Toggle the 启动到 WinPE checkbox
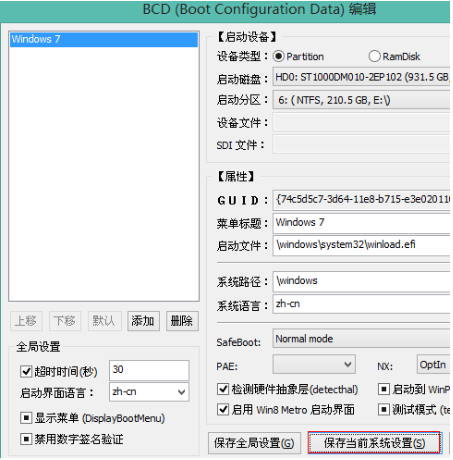The width and height of the screenshot is (453, 460). [384, 389]
